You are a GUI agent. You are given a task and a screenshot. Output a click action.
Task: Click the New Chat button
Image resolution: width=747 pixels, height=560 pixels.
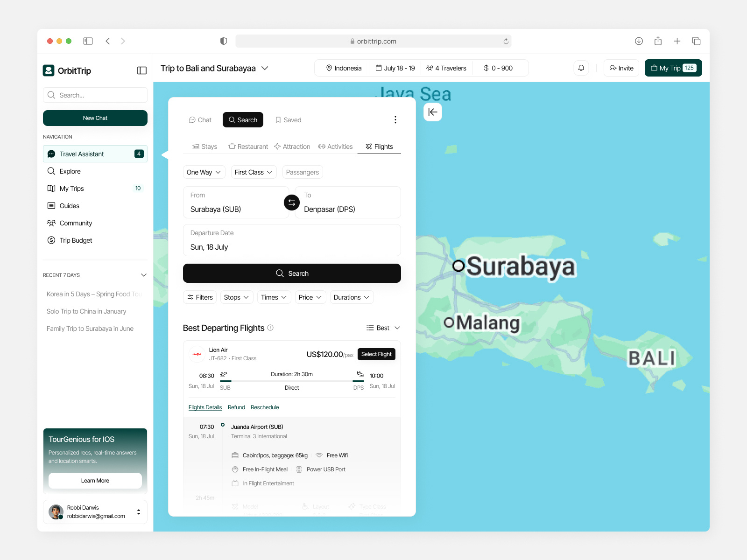point(95,118)
